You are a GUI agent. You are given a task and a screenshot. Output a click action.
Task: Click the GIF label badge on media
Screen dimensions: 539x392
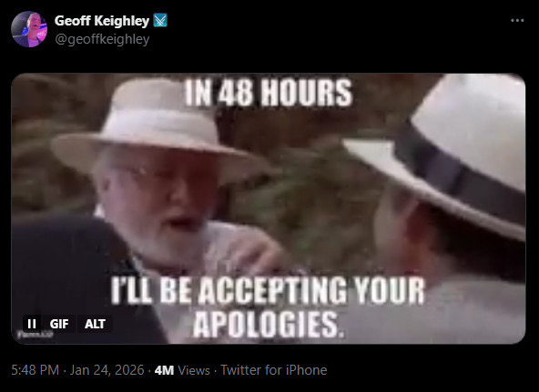click(59, 324)
